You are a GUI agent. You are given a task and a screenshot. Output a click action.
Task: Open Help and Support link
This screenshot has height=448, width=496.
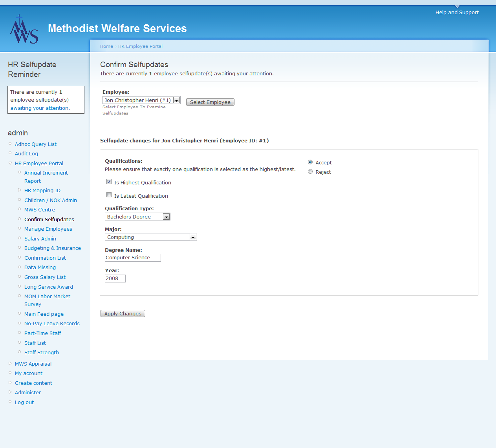457,12
